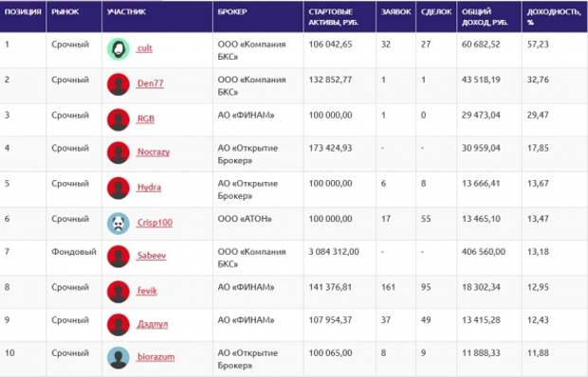Screen dimensions: 588x377
Task: Click Fevik's red avatar icon
Action: click(x=119, y=292)
